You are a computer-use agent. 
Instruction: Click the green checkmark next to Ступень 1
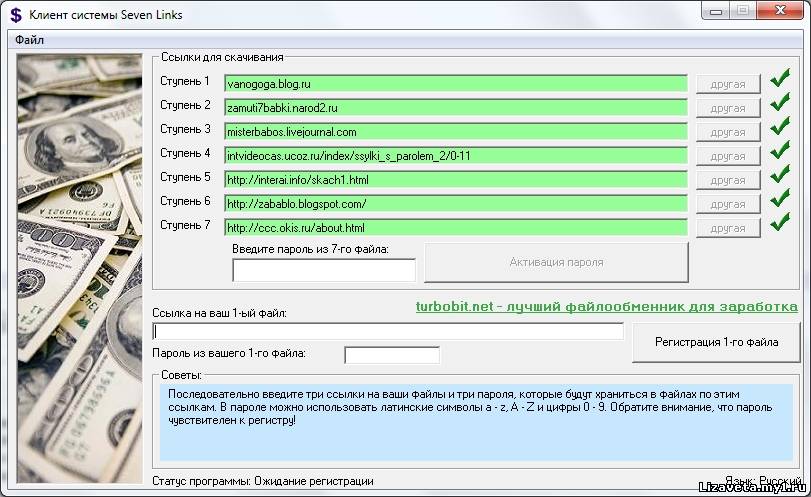780,81
